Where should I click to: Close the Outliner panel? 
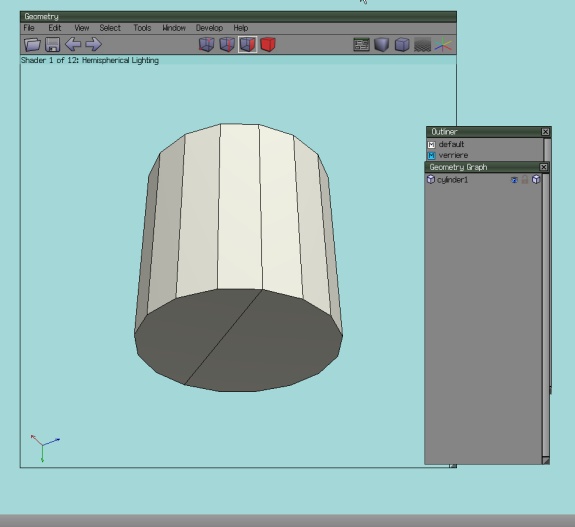545,132
